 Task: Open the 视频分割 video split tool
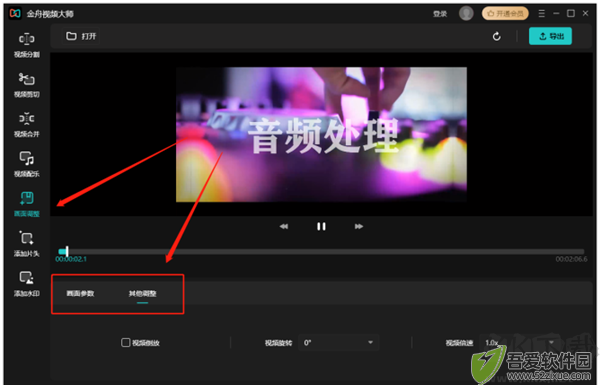pos(27,45)
